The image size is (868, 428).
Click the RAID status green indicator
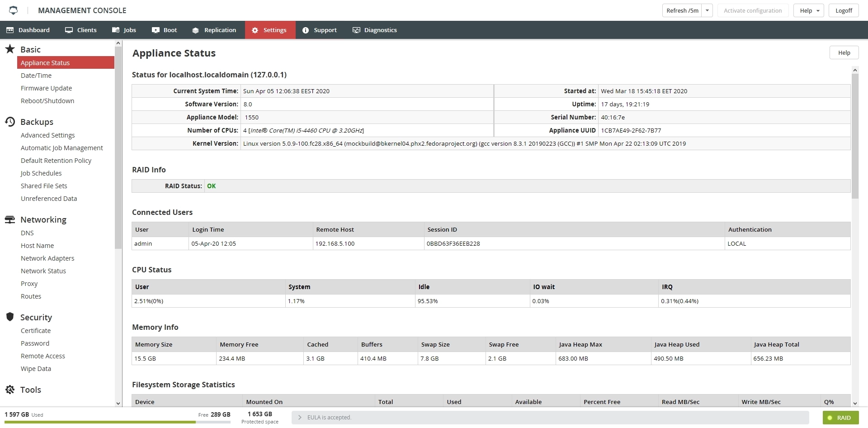tap(830, 418)
